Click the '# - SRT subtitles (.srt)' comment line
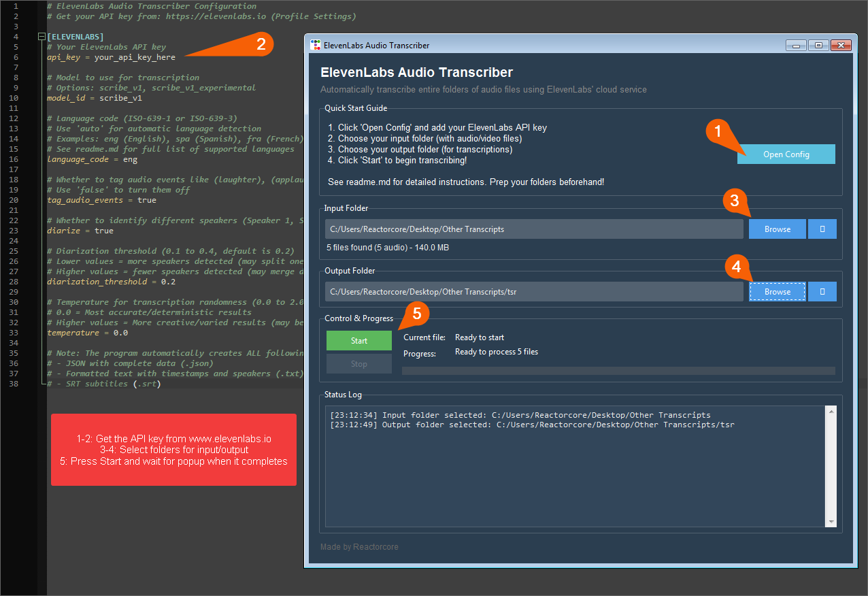This screenshot has width=868, height=596. click(x=104, y=384)
